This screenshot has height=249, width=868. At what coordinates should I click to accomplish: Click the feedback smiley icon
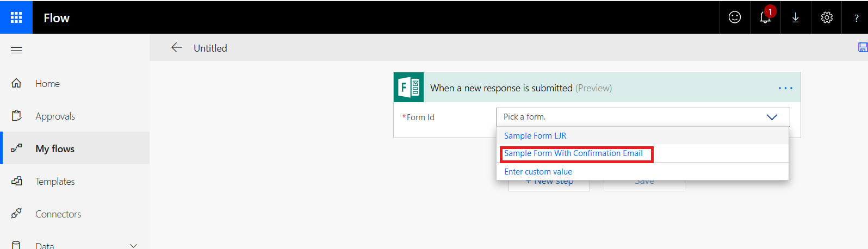click(734, 17)
